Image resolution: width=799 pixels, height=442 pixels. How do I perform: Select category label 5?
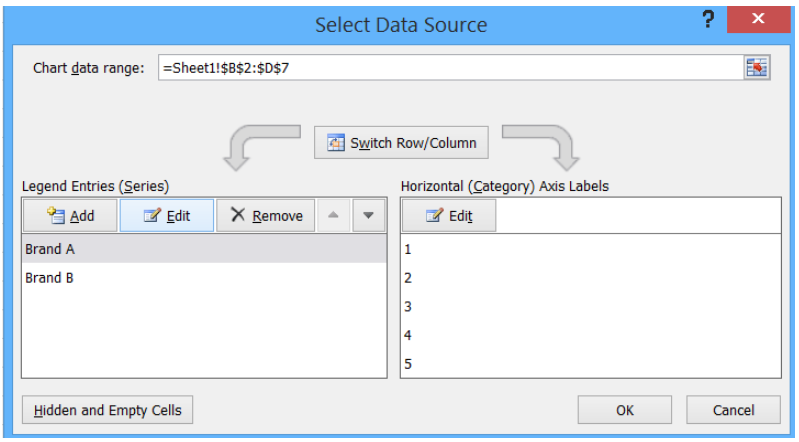pos(591,363)
